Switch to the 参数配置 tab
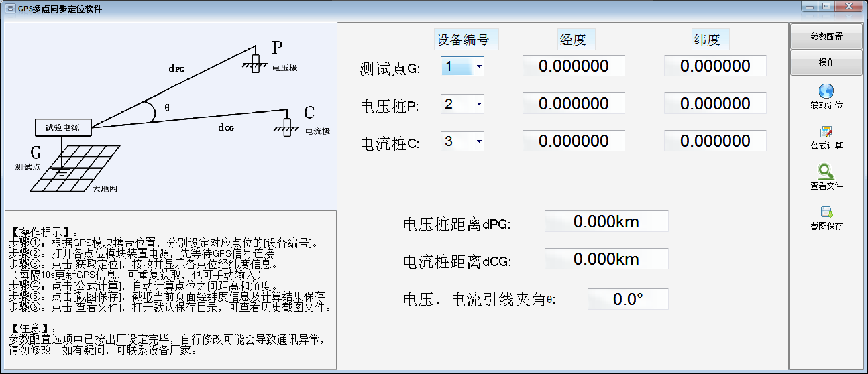The image size is (868, 374). (x=826, y=37)
